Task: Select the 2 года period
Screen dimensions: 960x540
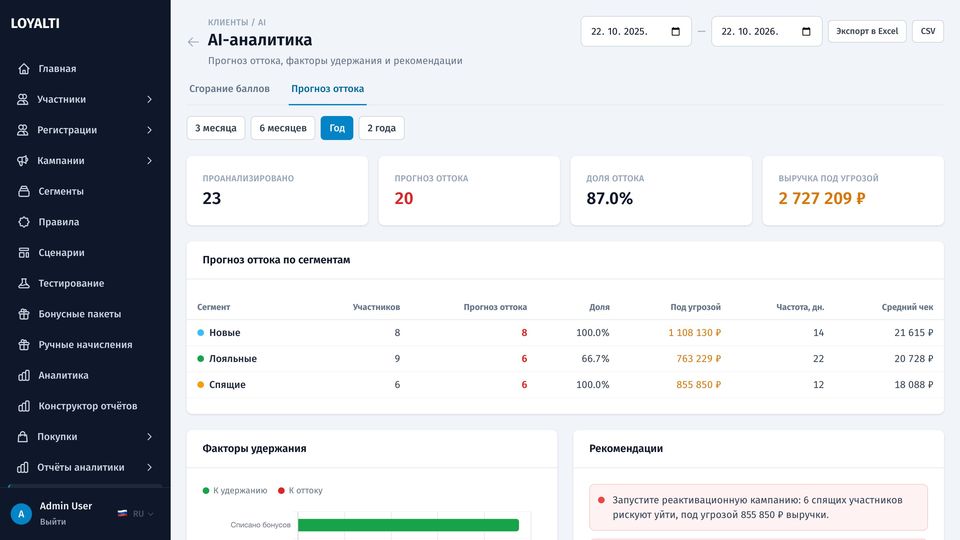Action: [381, 128]
